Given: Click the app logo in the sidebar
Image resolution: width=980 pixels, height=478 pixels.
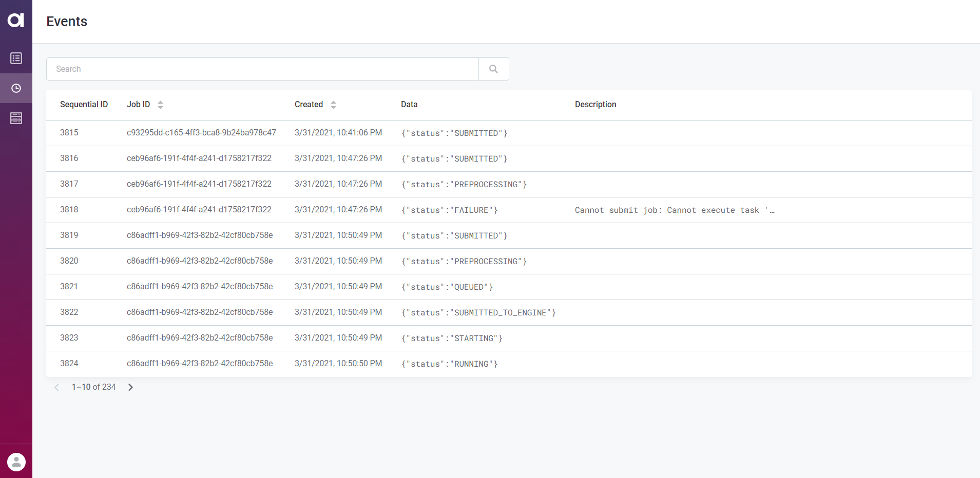Looking at the screenshot, I should pos(16,20).
